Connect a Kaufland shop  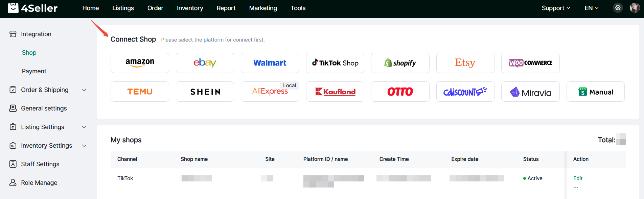click(x=335, y=92)
